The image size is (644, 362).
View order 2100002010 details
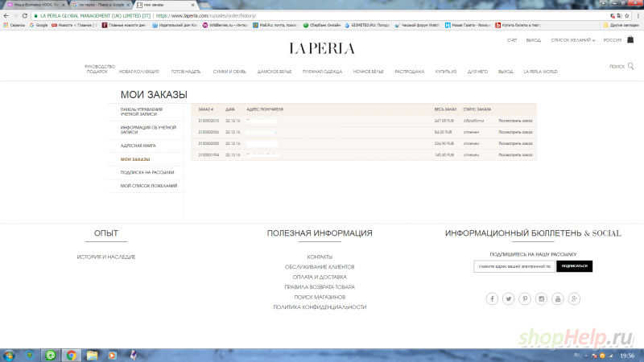pyautogui.click(x=515, y=121)
